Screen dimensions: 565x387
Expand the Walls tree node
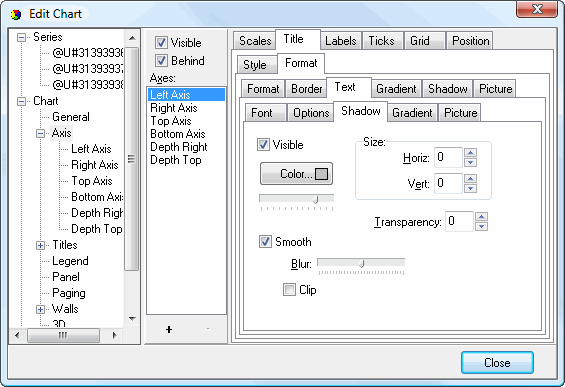point(40,310)
